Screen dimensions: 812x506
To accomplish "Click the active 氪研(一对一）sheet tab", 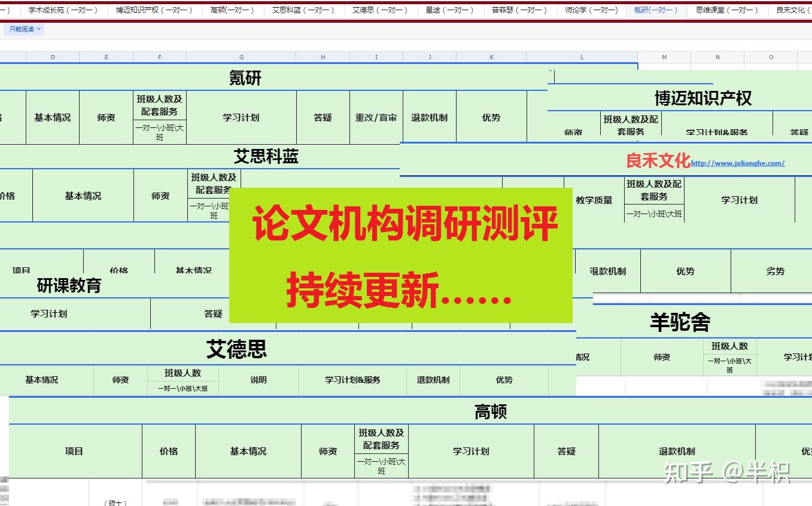I will point(656,10).
